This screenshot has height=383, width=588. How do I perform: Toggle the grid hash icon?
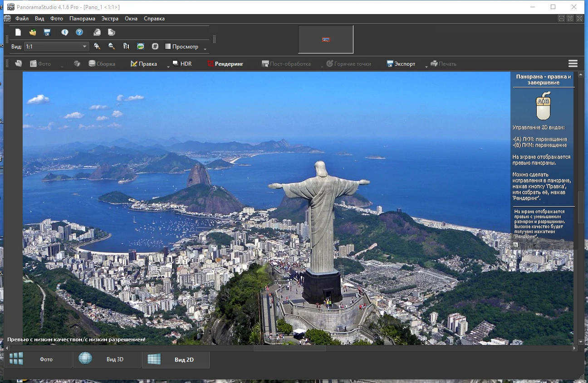coord(155,46)
